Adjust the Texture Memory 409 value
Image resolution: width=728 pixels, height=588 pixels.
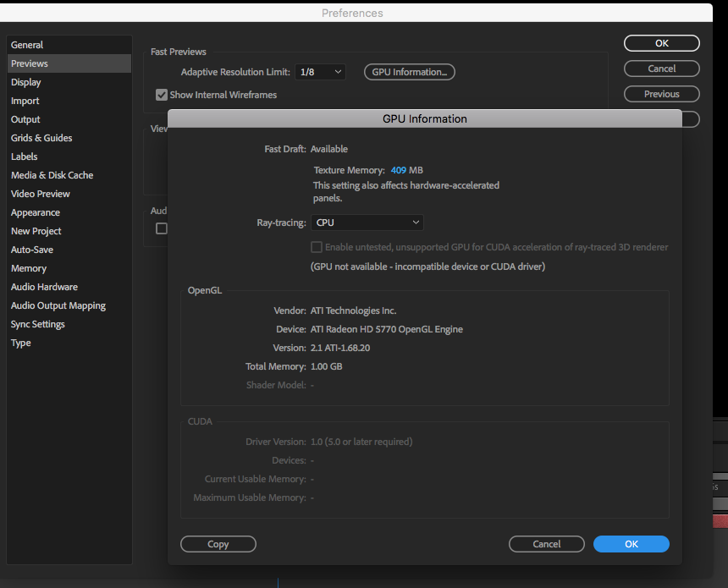[399, 170]
